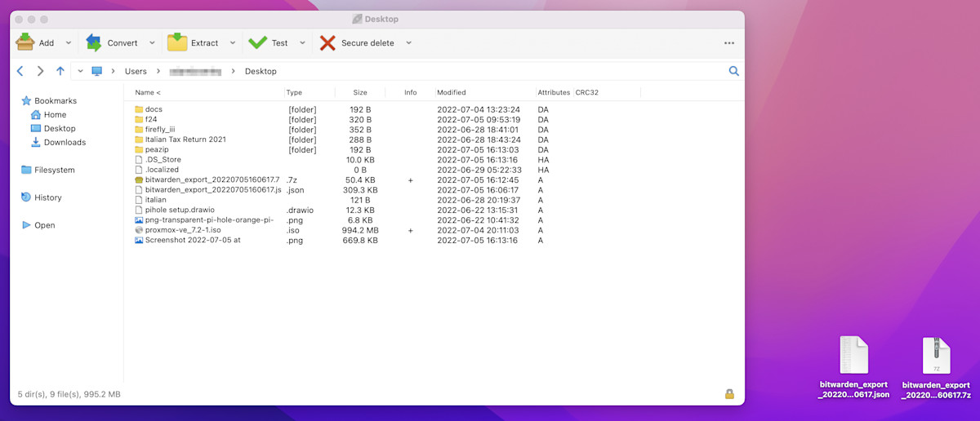Open the three-dots more options menu
The height and width of the screenshot is (421, 980).
coord(728,43)
